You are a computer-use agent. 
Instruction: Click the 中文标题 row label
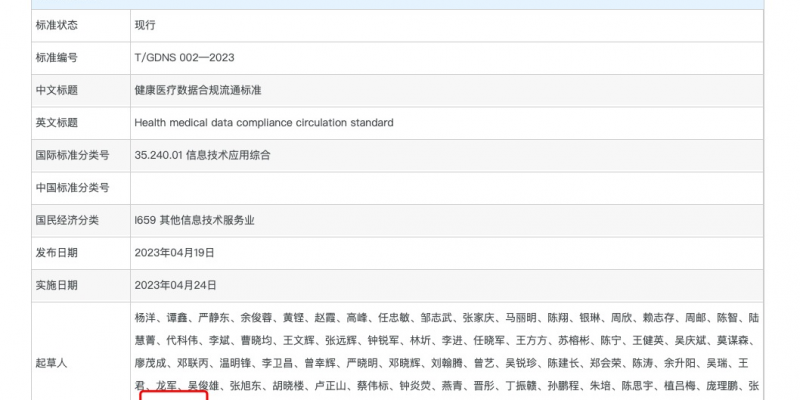click(56, 90)
